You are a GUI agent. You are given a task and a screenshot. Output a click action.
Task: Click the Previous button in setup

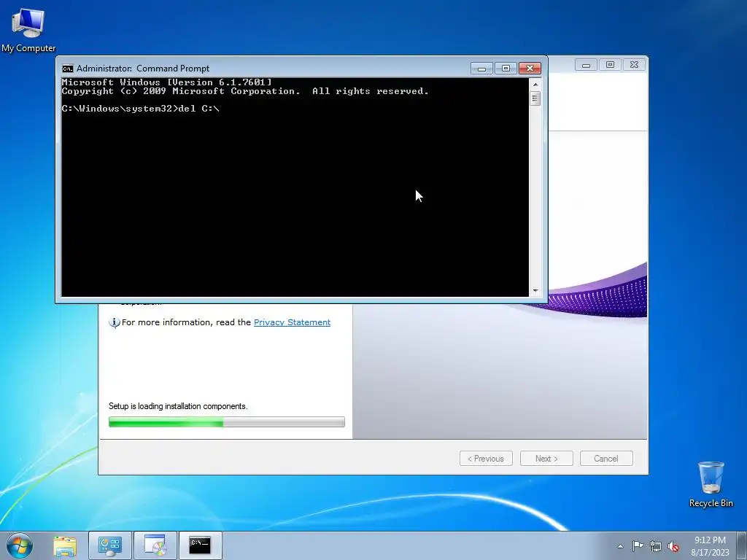pos(486,459)
